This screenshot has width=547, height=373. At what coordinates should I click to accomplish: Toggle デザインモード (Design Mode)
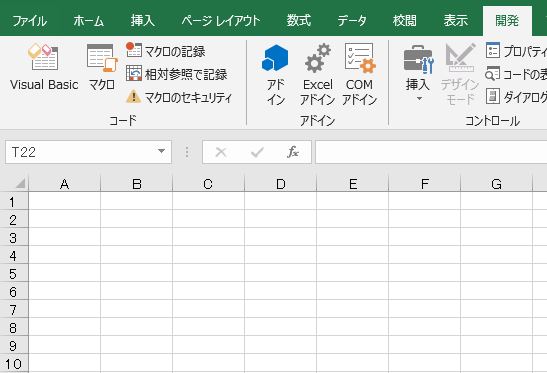pos(460,75)
